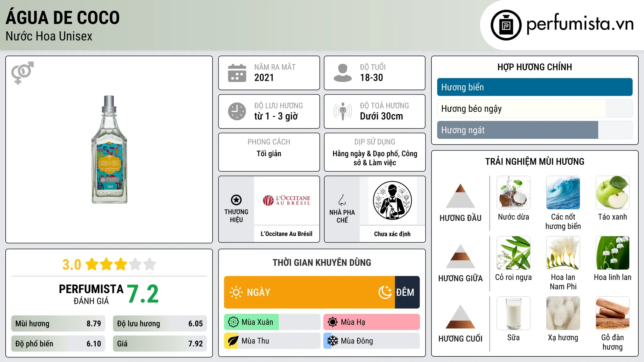
Task: Click the unisex gender symbol icon
Action: (x=22, y=73)
